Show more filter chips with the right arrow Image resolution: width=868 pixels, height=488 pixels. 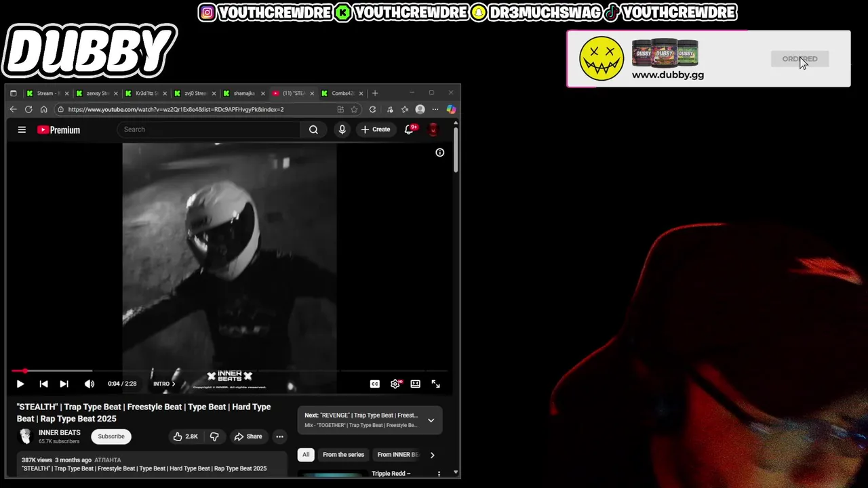(432, 455)
